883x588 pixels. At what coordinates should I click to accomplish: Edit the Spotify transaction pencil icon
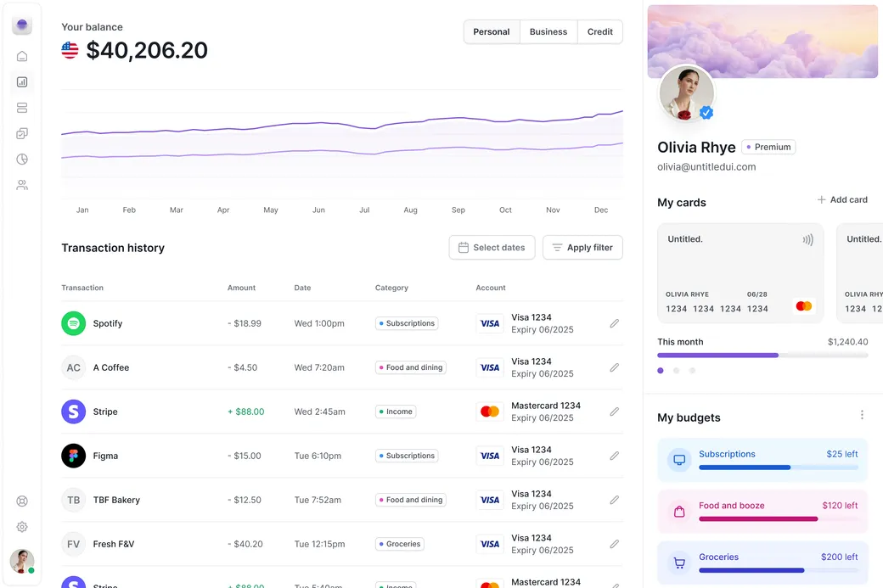click(615, 323)
